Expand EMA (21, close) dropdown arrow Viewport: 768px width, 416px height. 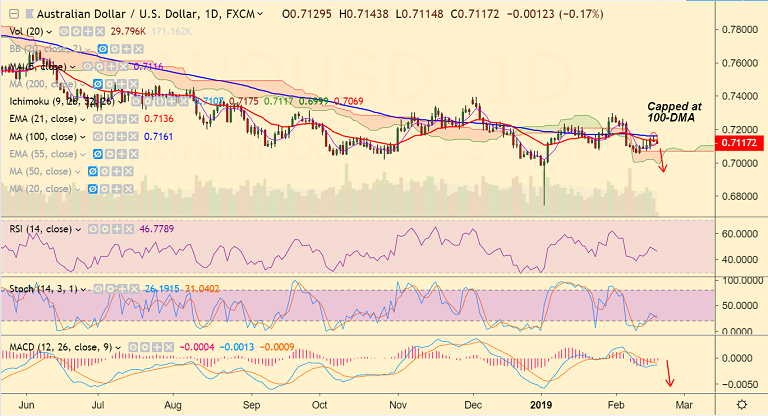point(83,119)
